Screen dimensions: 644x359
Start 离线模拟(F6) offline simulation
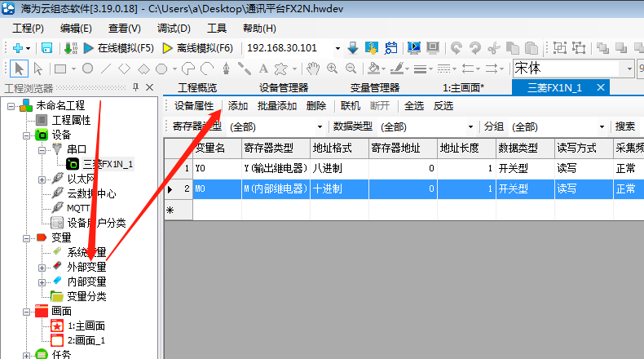click(198, 48)
